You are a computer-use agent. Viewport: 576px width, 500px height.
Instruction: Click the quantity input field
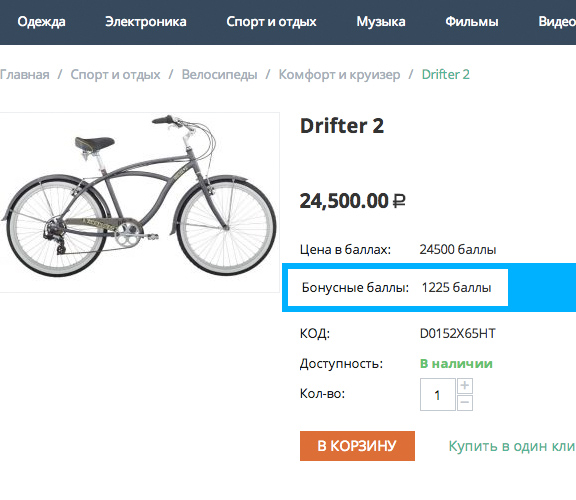[438, 395]
